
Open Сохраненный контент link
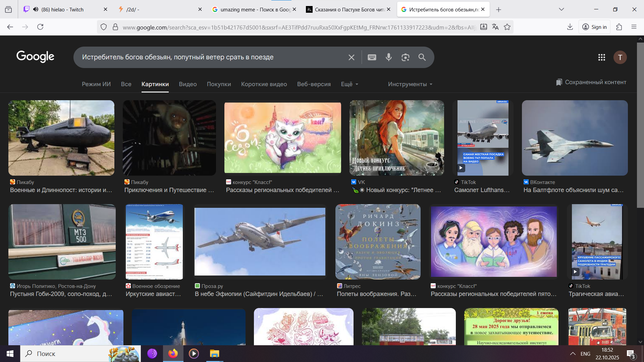point(591,82)
